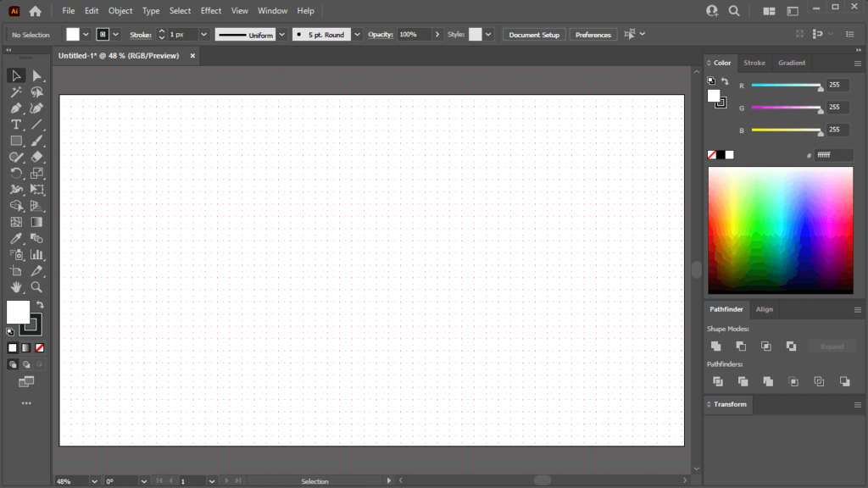Select the Type tool
This screenshot has width=868, height=488.
(x=16, y=125)
